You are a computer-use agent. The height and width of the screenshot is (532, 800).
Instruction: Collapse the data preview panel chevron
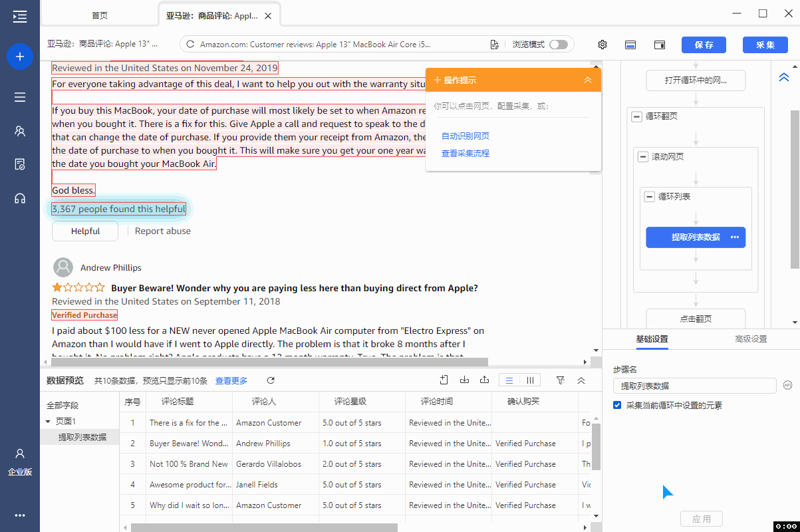click(581, 380)
